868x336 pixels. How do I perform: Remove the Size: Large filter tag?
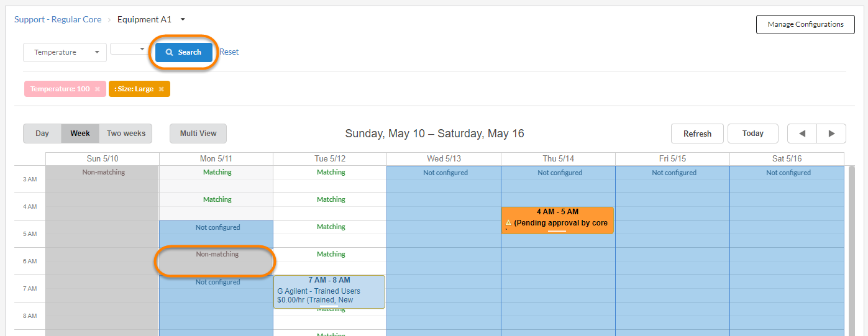pyautogui.click(x=161, y=89)
